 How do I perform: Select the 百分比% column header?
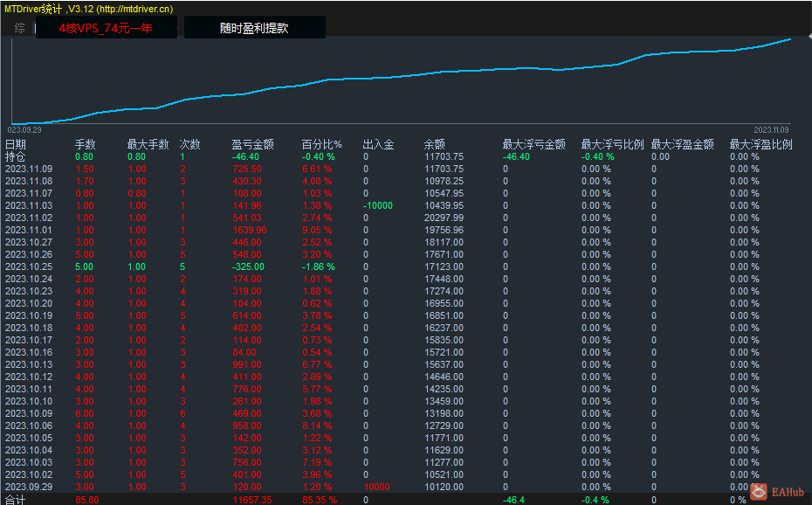click(321, 144)
